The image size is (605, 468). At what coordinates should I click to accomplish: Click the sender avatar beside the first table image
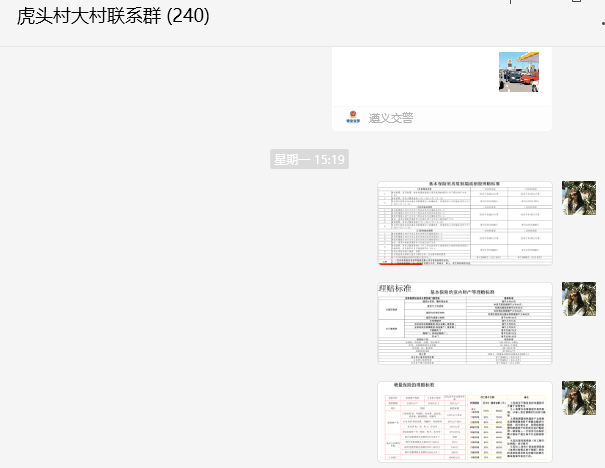578,198
